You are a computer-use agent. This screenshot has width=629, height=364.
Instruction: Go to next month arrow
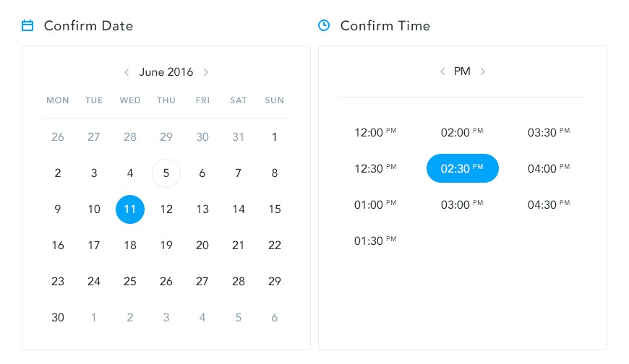(206, 72)
